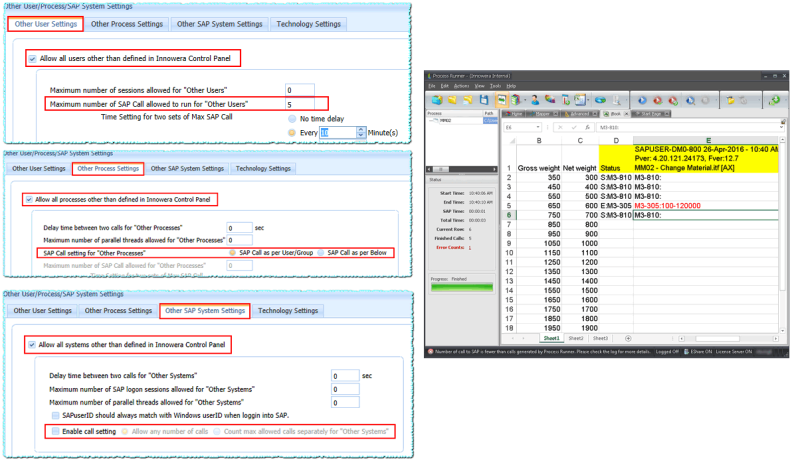Toggle 'Allow all processes other than defined' checkbox

click(x=29, y=199)
